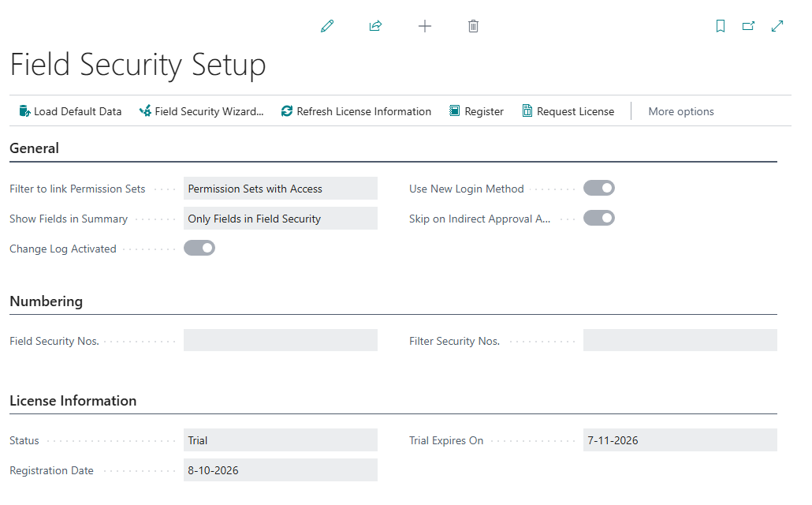Collapse the General section header

(x=34, y=148)
